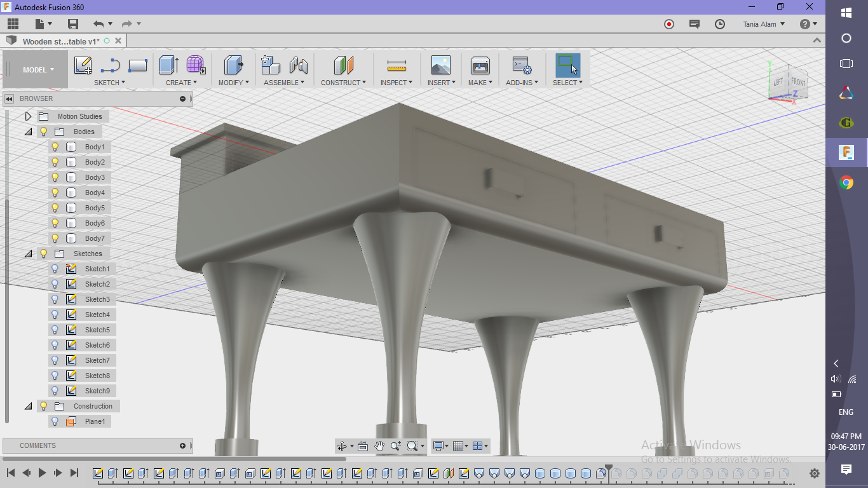Click the Save disk icon
The height and width of the screenshot is (488, 868).
tap(73, 24)
